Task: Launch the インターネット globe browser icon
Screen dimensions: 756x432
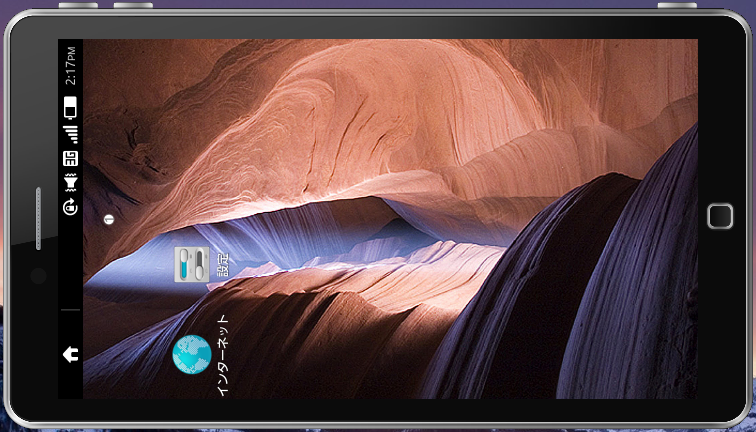Action: [x=192, y=354]
